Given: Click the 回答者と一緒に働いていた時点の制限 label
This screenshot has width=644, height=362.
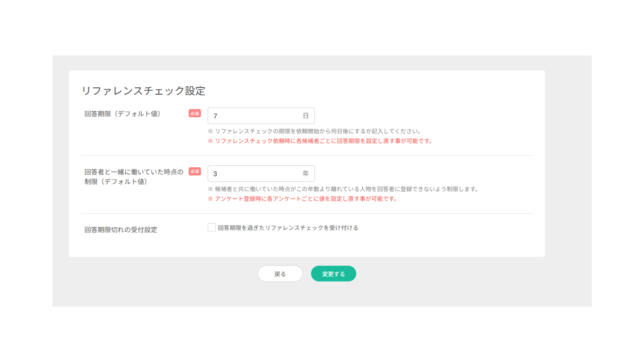Looking at the screenshot, I should click(x=134, y=177).
